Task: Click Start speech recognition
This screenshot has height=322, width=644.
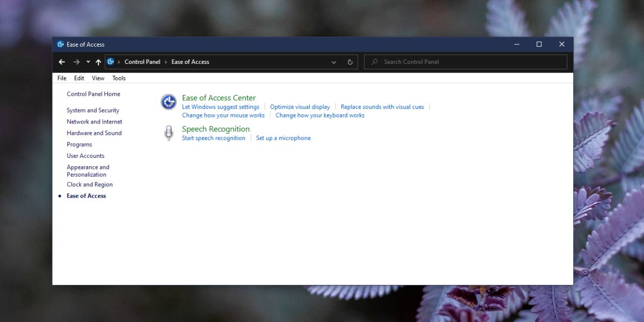Action: (214, 138)
